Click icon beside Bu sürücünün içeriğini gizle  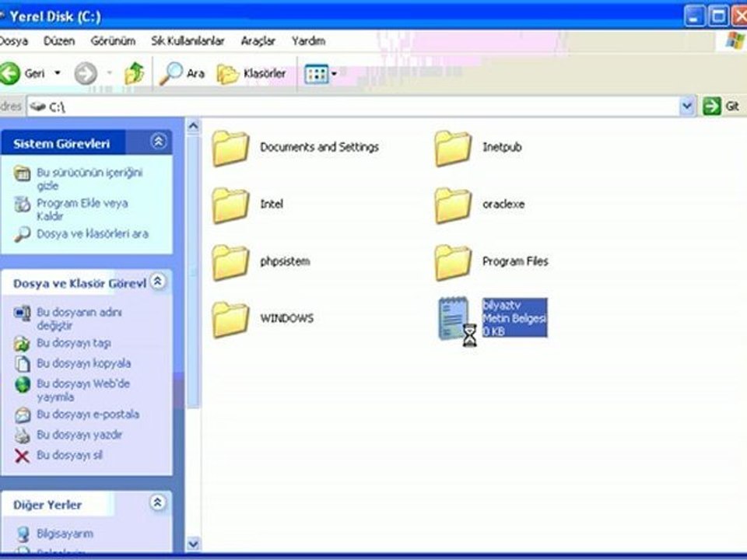point(22,173)
